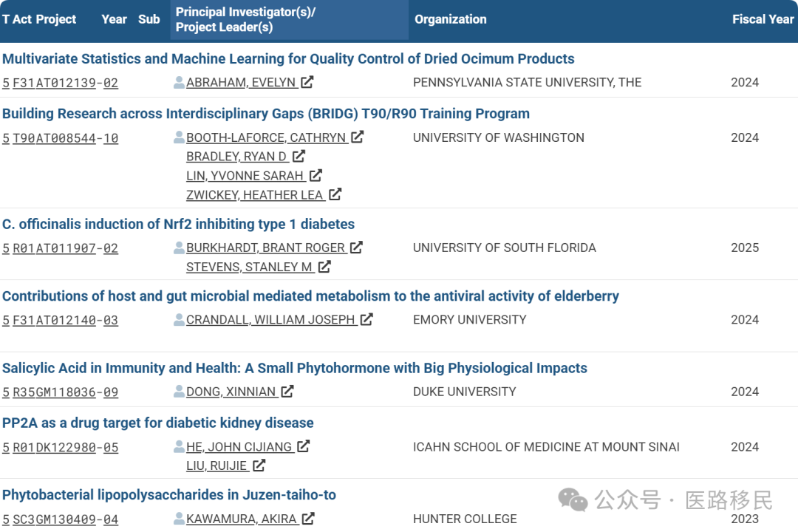Image resolution: width=798 pixels, height=532 pixels.
Task: Open the BRIDG T90/R90 Training Program title
Action: tap(266, 114)
